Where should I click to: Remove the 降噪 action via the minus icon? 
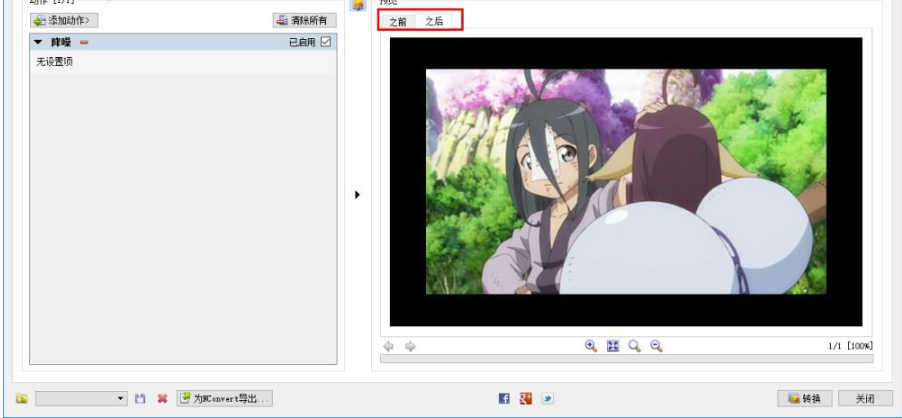(84, 42)
